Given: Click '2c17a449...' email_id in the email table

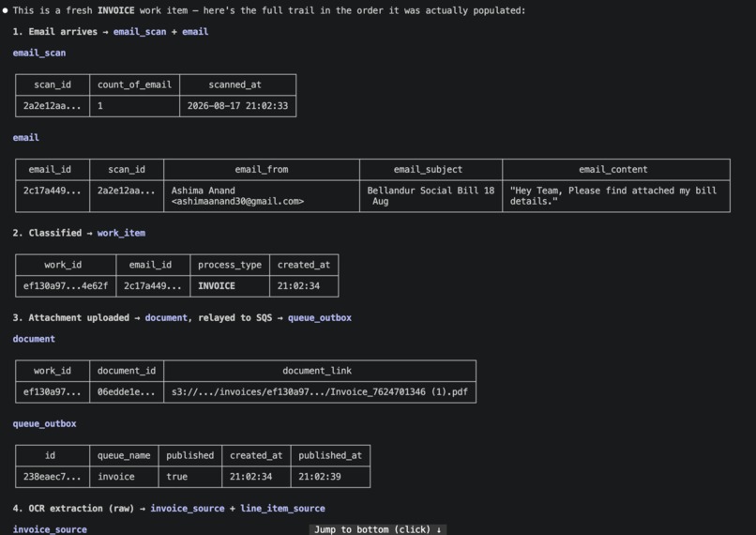Looking at the screenshot, I should tap(53, 196).
